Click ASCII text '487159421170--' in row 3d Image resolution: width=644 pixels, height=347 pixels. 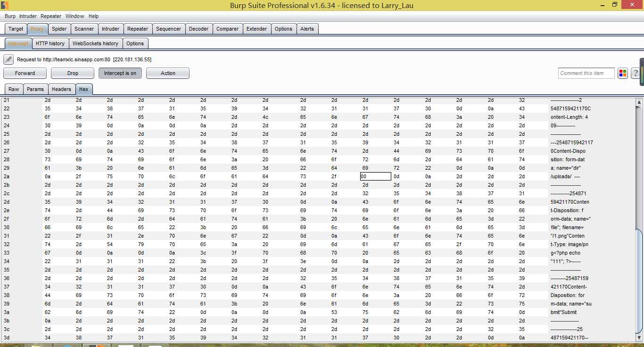(569, 338)
